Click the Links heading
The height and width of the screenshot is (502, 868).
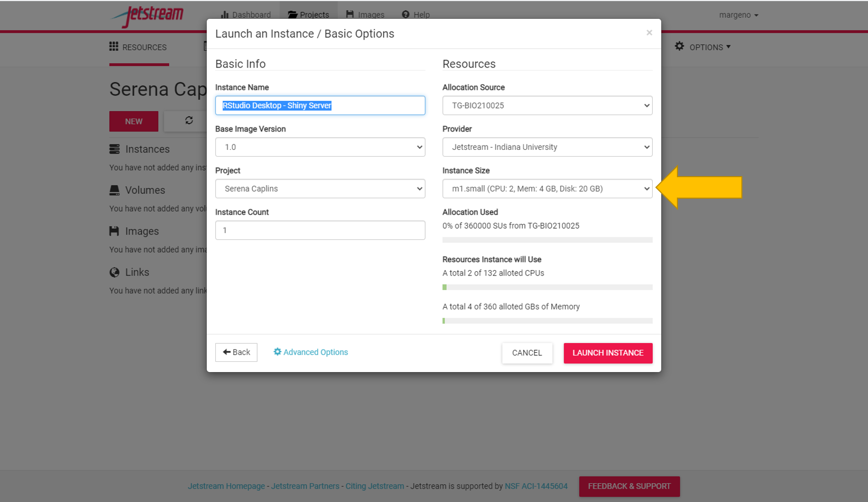[137, 272]
